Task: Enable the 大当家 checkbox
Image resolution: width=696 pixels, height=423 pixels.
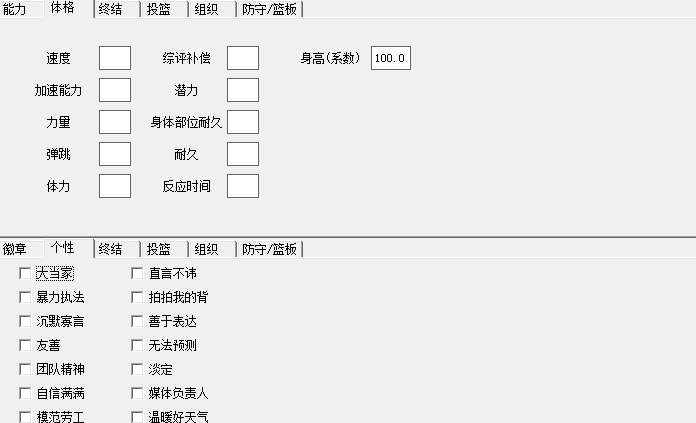Action: (x=25, y=273)
